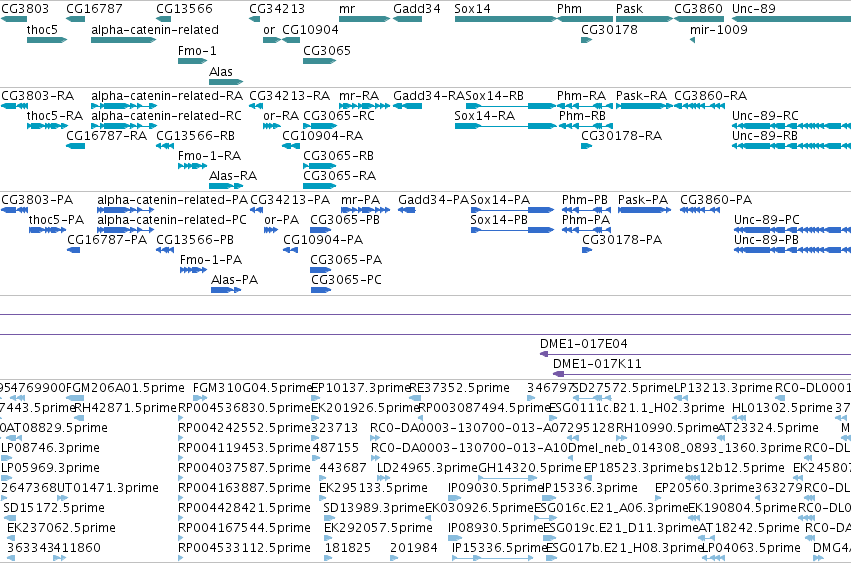This screenshot has height=563, width=851.
Task: Open the CG3860-RA transcript label
Action: [710, 96]
